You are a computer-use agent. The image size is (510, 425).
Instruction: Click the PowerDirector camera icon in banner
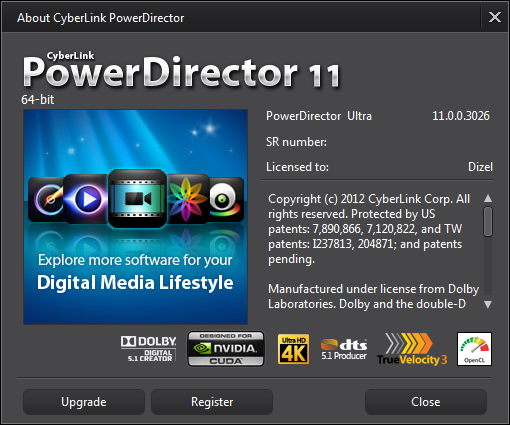137,199
